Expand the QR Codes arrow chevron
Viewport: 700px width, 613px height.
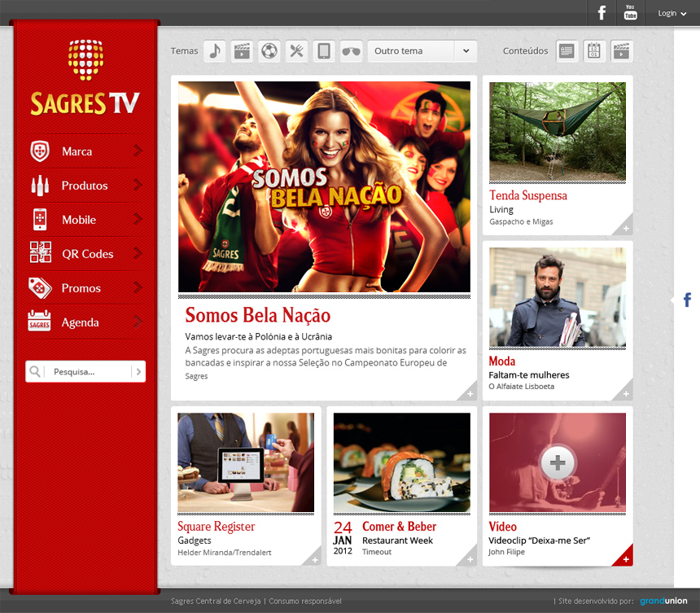point(138,253)
